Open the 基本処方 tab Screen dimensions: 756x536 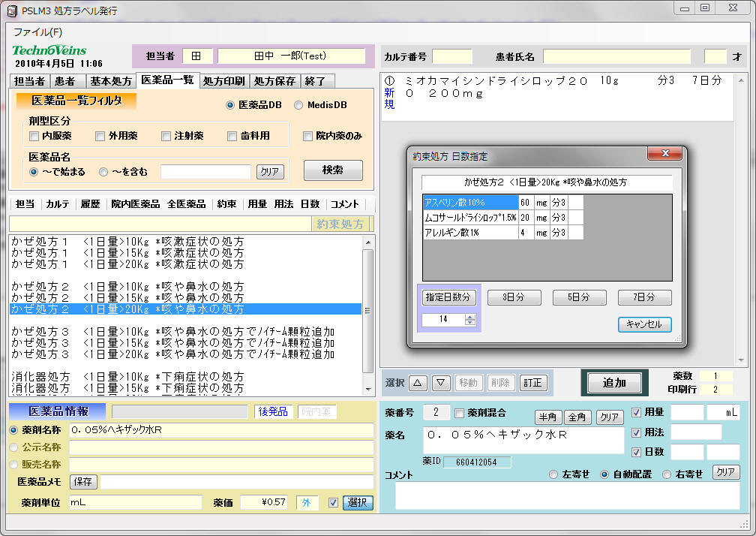pos(111,81)
